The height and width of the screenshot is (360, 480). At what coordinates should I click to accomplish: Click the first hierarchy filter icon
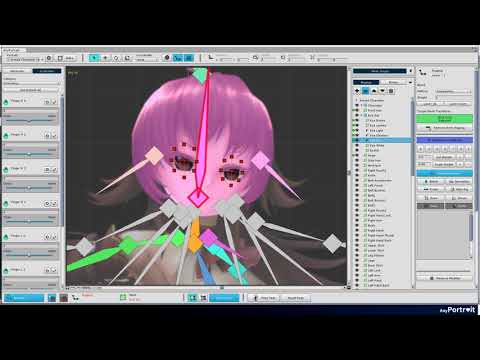click(x=357, y=91)
